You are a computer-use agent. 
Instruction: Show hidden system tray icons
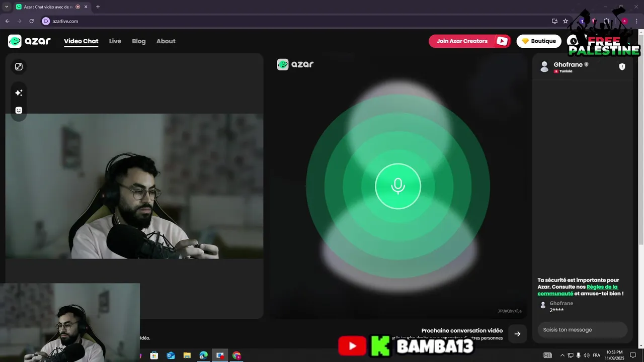click(562, 355)
